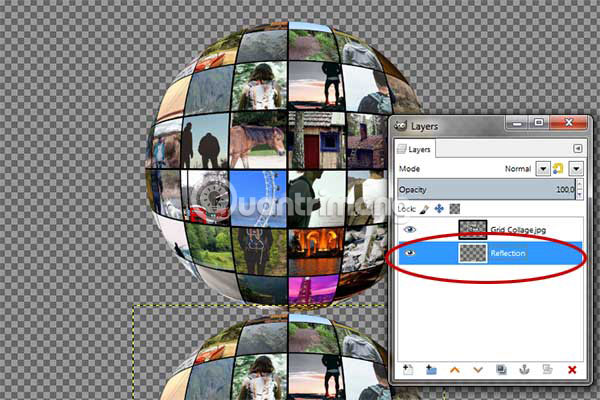Create a new layer
Viewport: 600px width, 400px height.
click(x=408, y=369)
